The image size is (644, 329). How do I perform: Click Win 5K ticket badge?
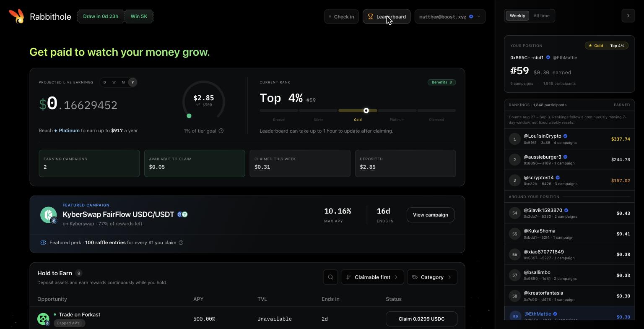click(x=139, y=17)
